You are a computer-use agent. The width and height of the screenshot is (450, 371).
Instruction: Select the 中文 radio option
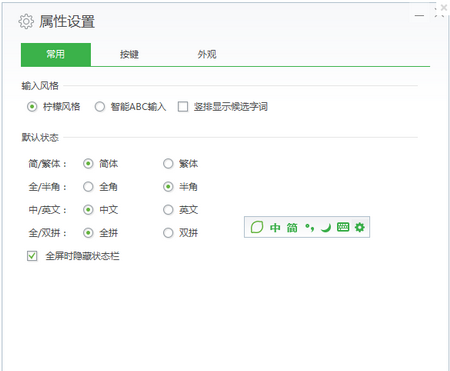(x=88, y=210)
